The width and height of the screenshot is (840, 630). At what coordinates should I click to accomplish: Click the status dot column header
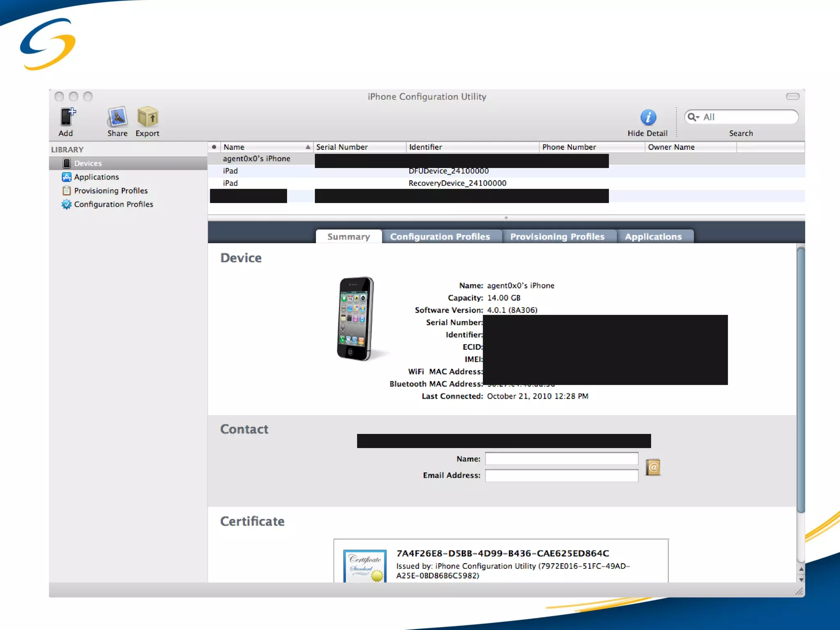click(x=214, y=147)
